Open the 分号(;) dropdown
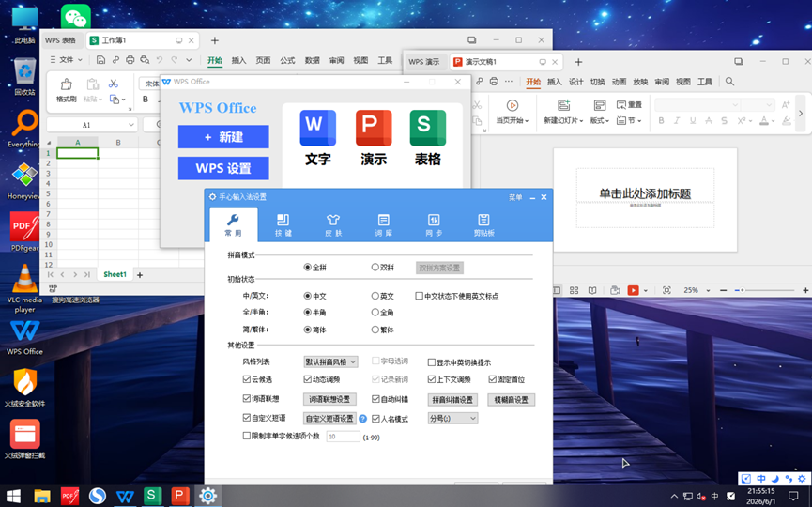 (x=452, y=419)
